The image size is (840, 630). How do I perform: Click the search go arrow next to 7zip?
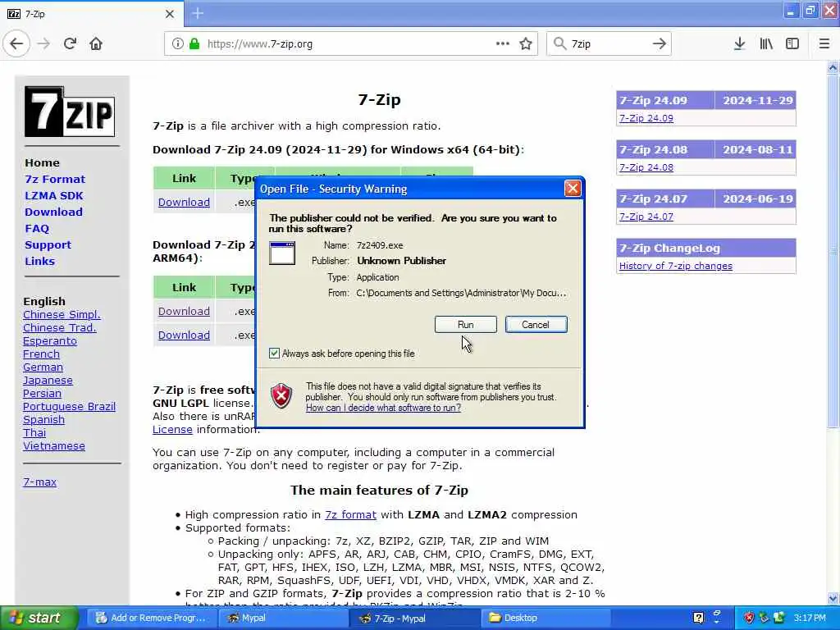pos(660,43)
